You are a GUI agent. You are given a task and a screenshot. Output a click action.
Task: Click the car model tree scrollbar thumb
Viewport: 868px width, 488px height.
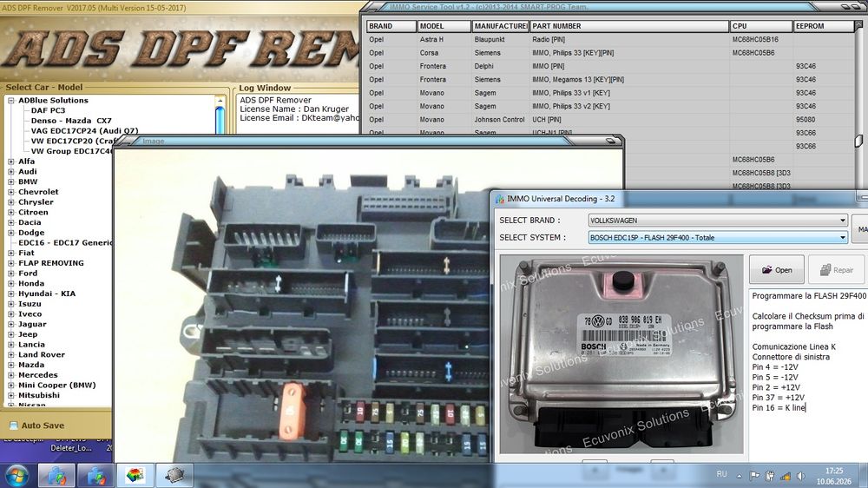point(220,120)
